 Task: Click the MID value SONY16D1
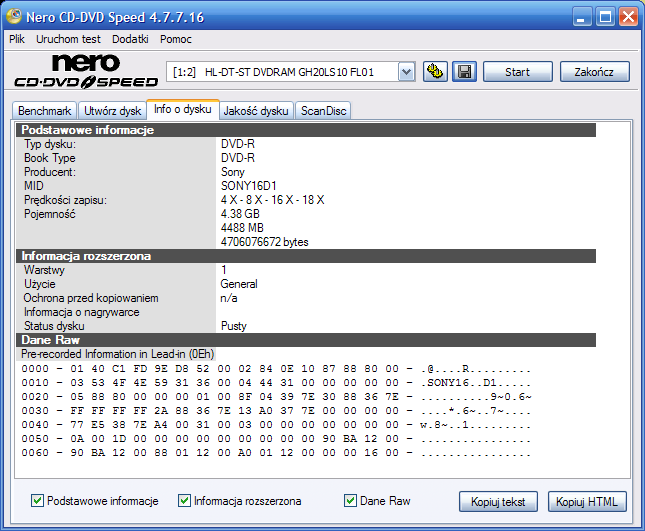[x=248, y=186]
